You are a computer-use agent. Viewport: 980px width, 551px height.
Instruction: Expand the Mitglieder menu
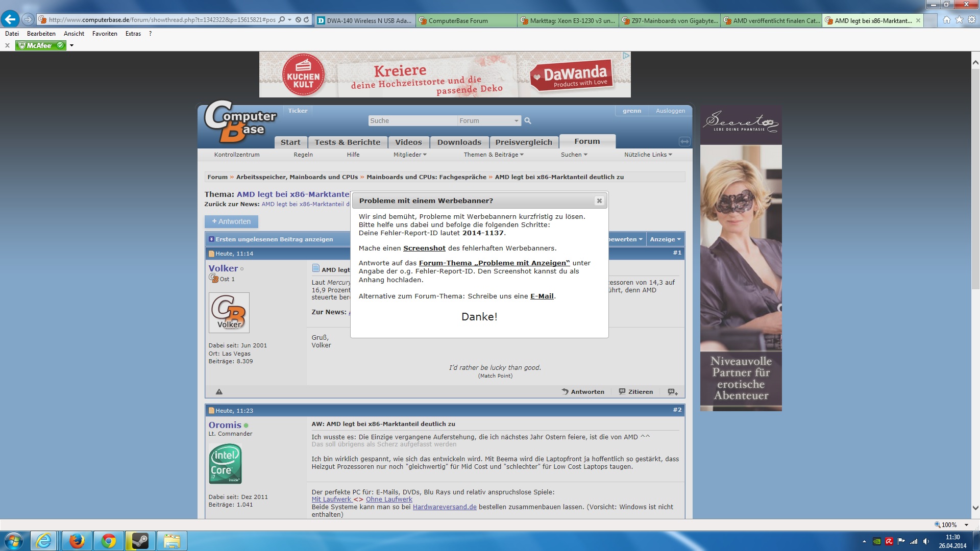pos(410,155)
